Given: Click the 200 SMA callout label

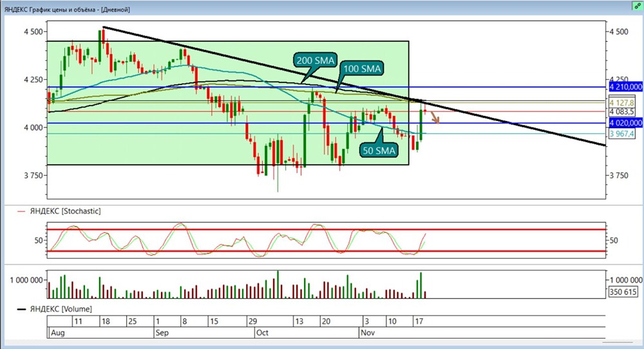Looking at the screenshot, I should coord(316,61).
